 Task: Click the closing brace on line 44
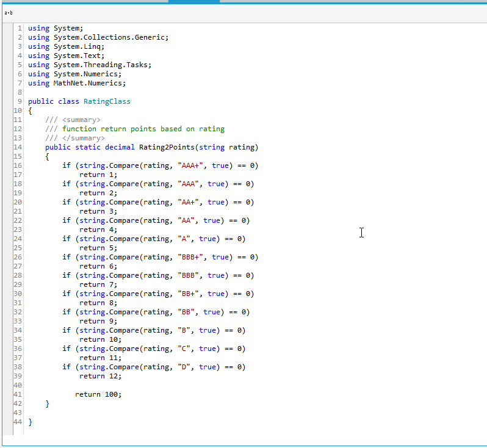click(x=30, y=422)
